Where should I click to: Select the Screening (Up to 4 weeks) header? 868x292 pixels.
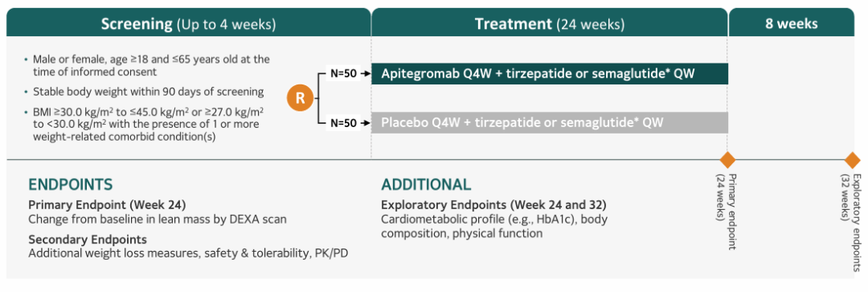coord(188,24)
